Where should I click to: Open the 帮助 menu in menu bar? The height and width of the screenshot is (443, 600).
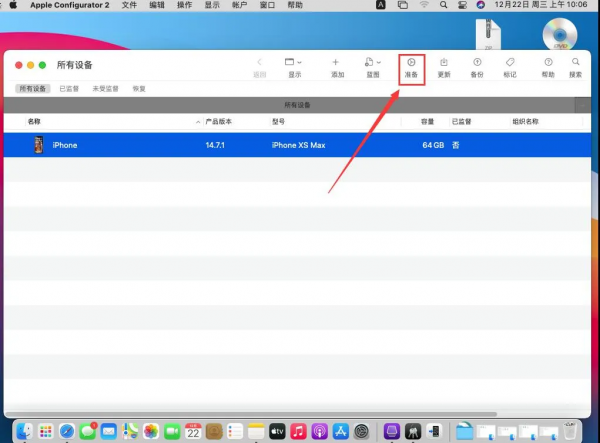tap(295, 5)
